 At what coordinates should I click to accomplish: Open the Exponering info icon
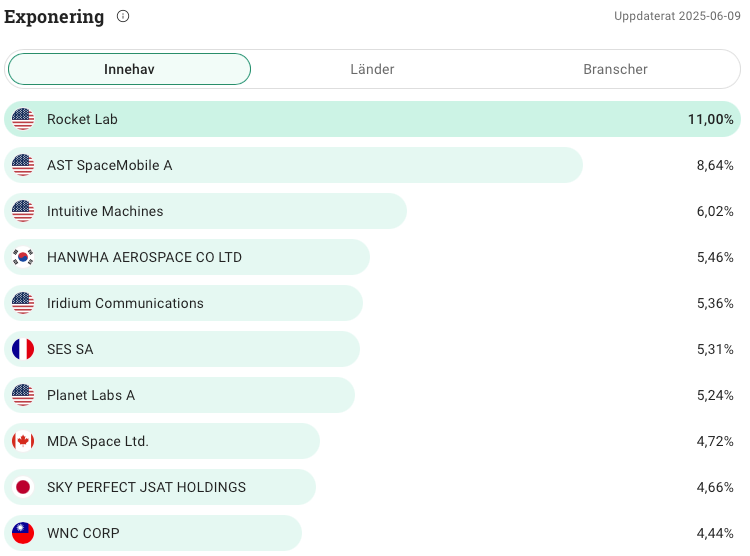point(123,16)
